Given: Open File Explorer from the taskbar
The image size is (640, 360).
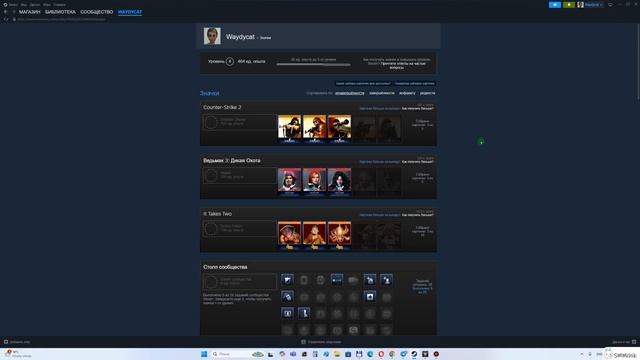Looking at the screenshot, I should pos(337,354).
